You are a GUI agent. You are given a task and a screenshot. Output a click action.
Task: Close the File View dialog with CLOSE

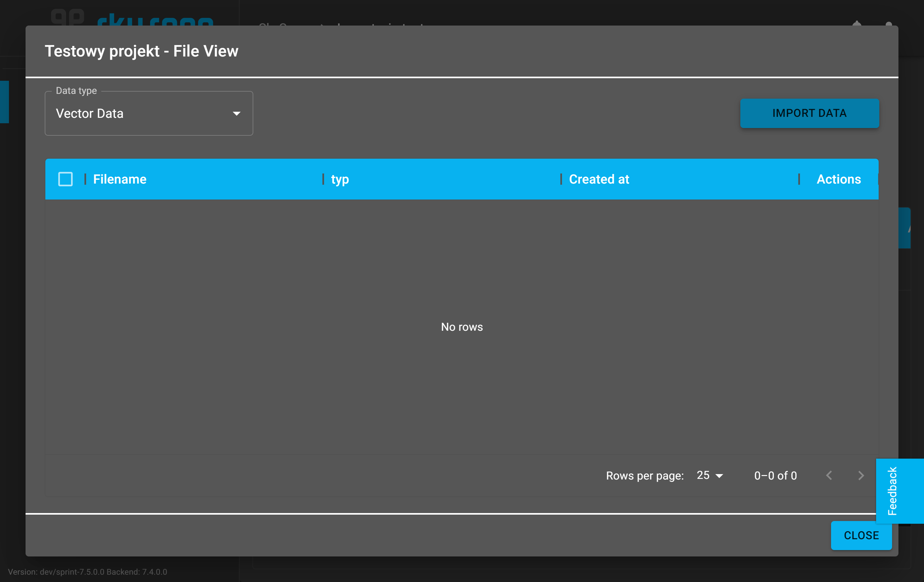coord(861,535)
